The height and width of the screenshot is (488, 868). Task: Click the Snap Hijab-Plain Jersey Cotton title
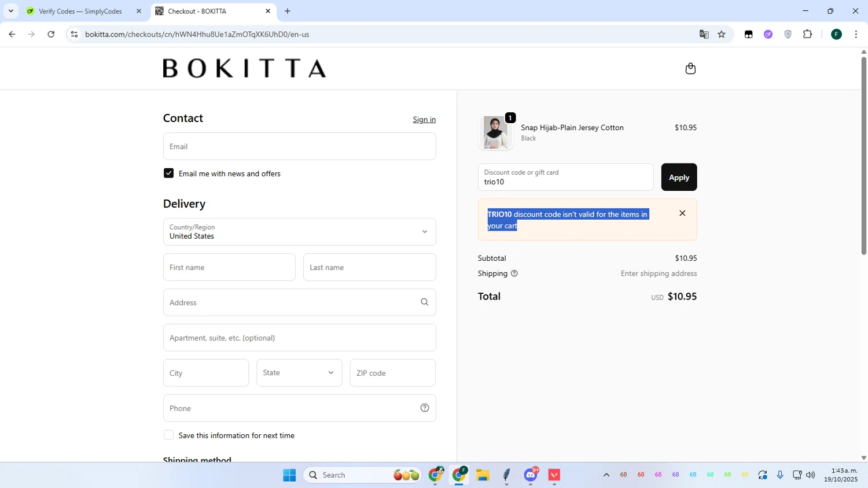572,128
